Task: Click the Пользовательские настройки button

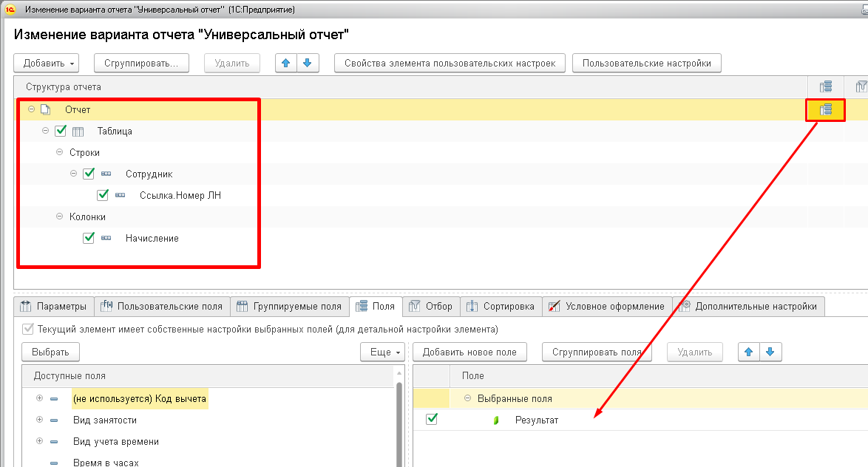Action: click(647, 63)
